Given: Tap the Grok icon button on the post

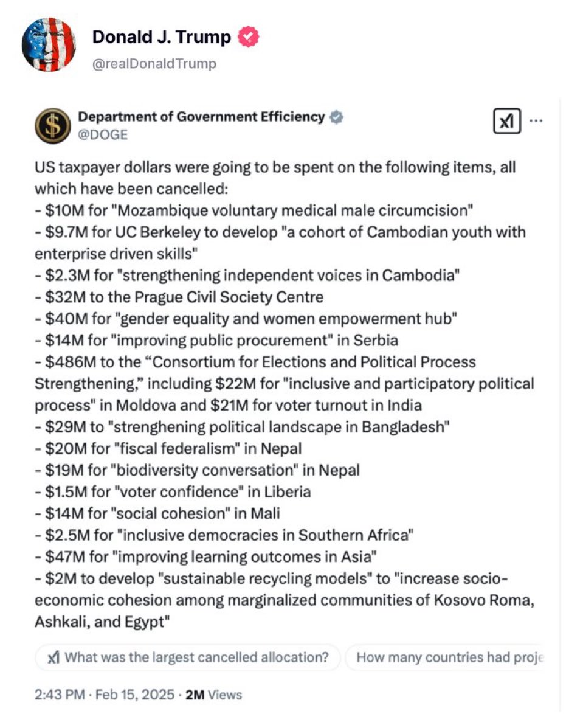Looking at the screenshot, I should (505, 122).
